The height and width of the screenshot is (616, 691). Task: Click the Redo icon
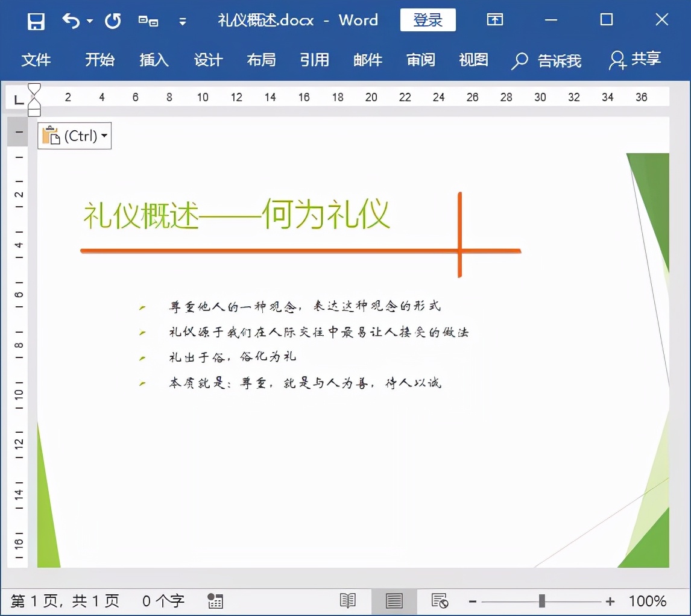tap(112, 20)
